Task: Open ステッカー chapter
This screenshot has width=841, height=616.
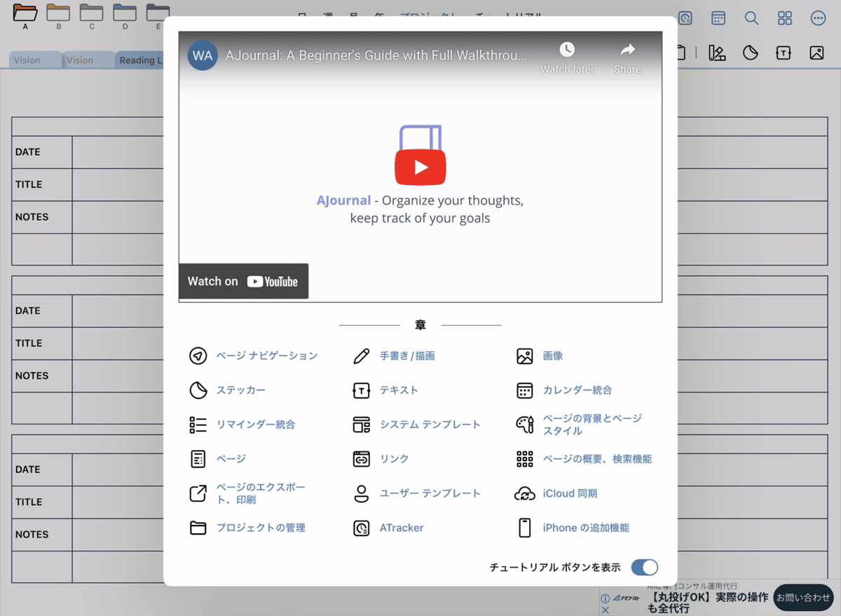Action: coord(241,390)
